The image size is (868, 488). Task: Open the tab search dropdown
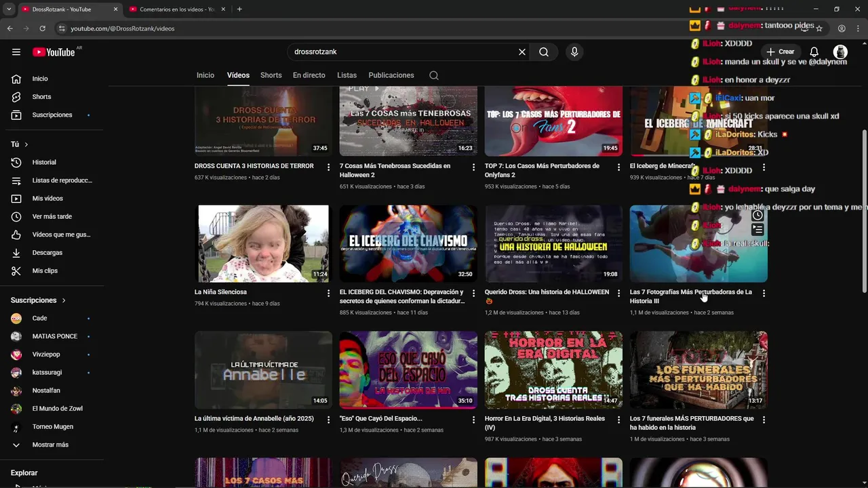[x=9, y=9]
